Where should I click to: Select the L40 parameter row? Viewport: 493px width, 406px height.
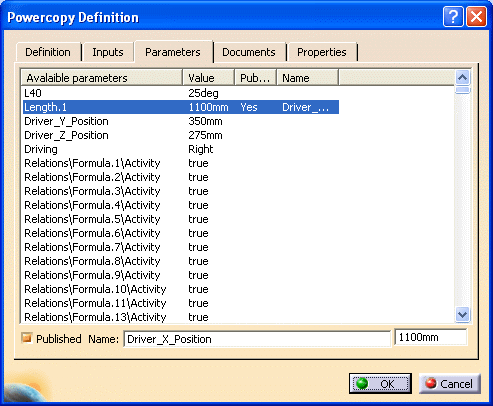point(181,93)
